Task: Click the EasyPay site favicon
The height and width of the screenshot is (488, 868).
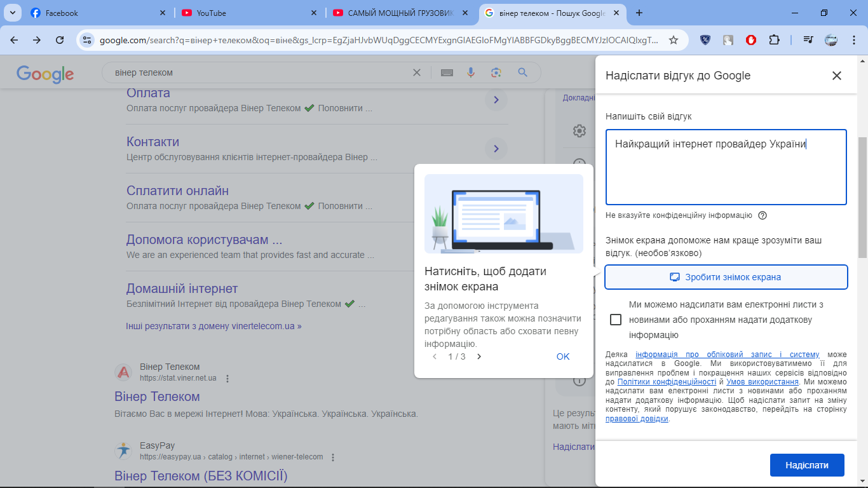Action: click(x=124, y=451)
